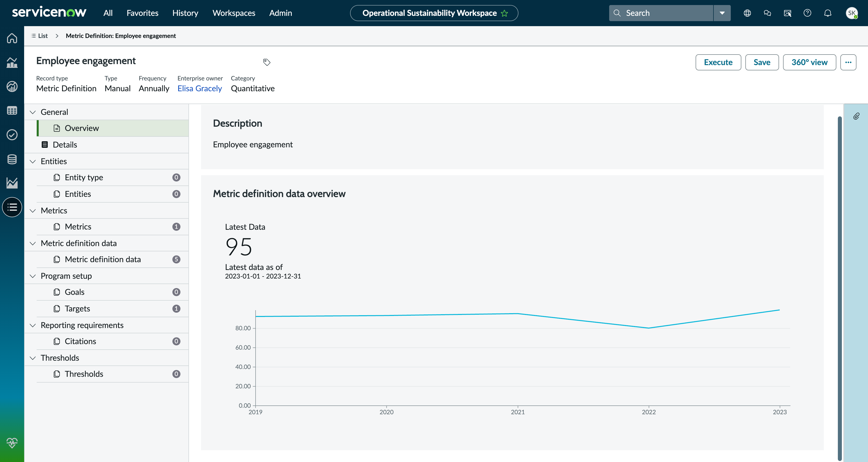Open the line trend chart sidebar icon
The height and width of the screenshot is (462, 868).
(12, 183)
